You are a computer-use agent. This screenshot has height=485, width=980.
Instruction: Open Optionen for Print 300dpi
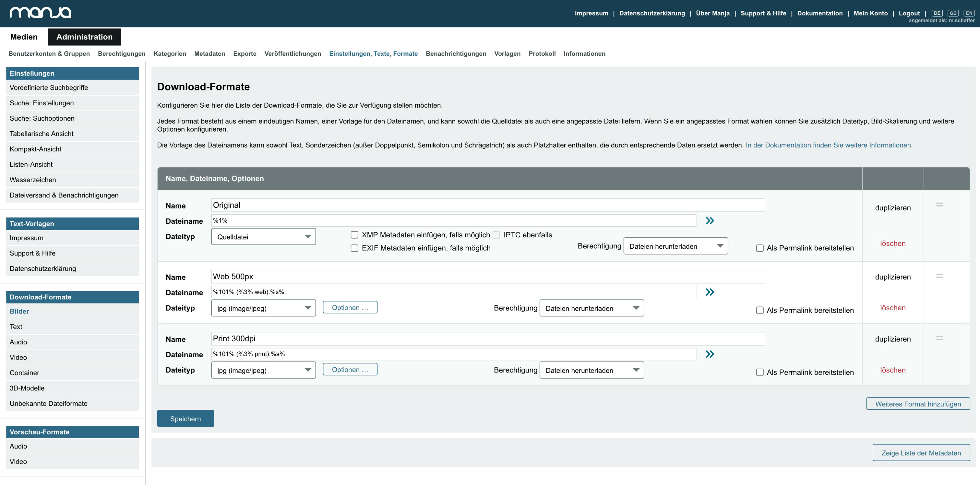350,369
